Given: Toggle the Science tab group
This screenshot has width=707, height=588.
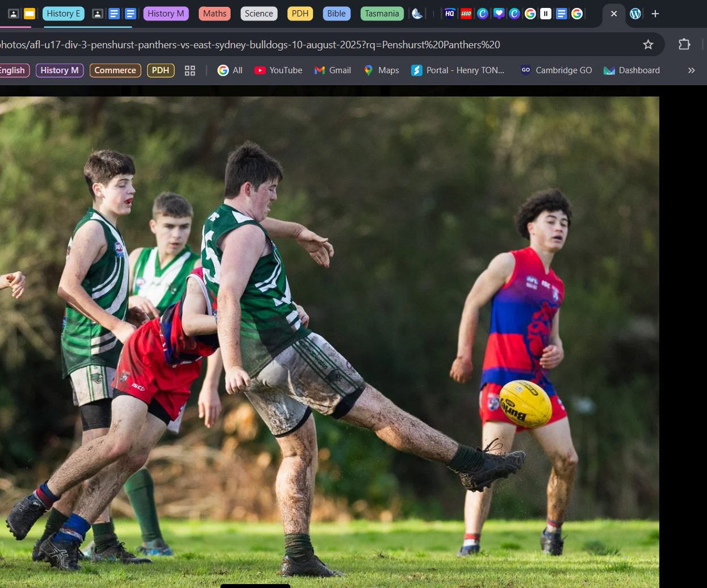Looking at the screenshot, I should click(x=259, y=14).
